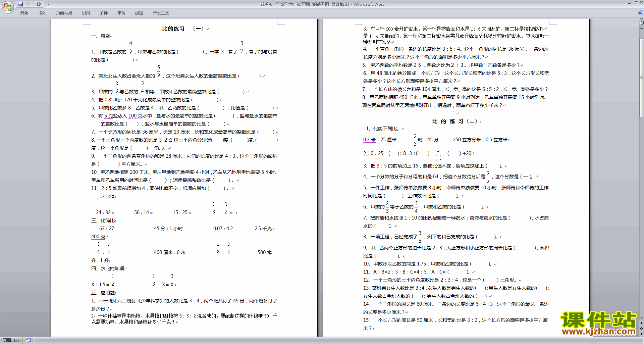The width and height of the screenshot is (644, 344).
Task: Click the section label 四、求比的知项
Action: pos(108,268)
